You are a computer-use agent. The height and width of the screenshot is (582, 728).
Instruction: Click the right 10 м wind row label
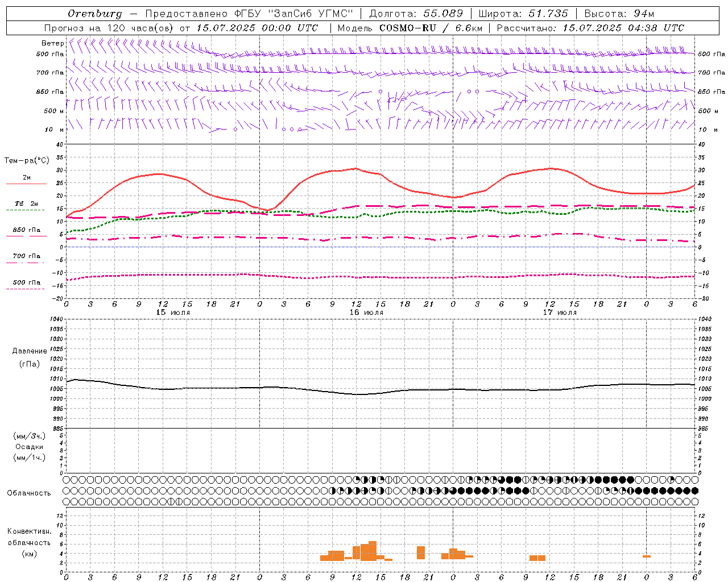click(x=707, y=130)
